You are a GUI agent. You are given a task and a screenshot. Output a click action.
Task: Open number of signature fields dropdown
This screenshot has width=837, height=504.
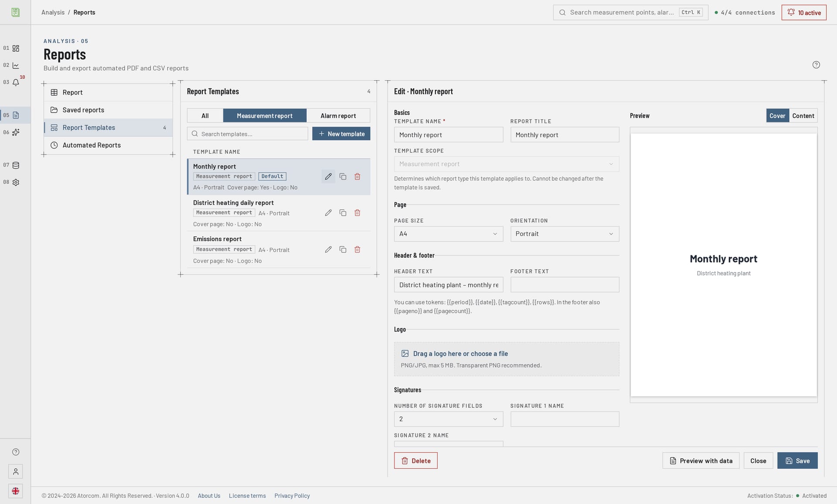pyautogui.click(x=448, y=419)
